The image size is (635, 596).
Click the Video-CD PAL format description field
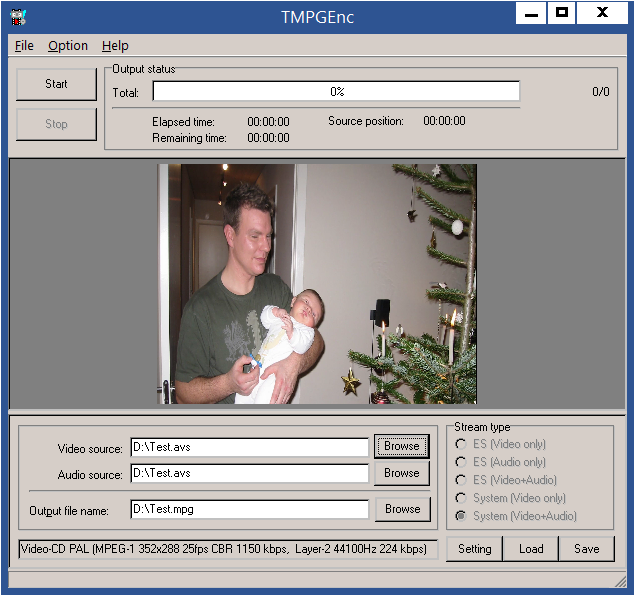click(x=228, y=549)
